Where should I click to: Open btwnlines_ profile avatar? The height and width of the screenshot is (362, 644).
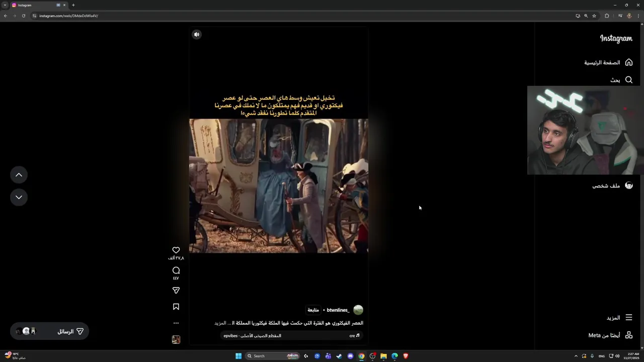pos(358,310)
